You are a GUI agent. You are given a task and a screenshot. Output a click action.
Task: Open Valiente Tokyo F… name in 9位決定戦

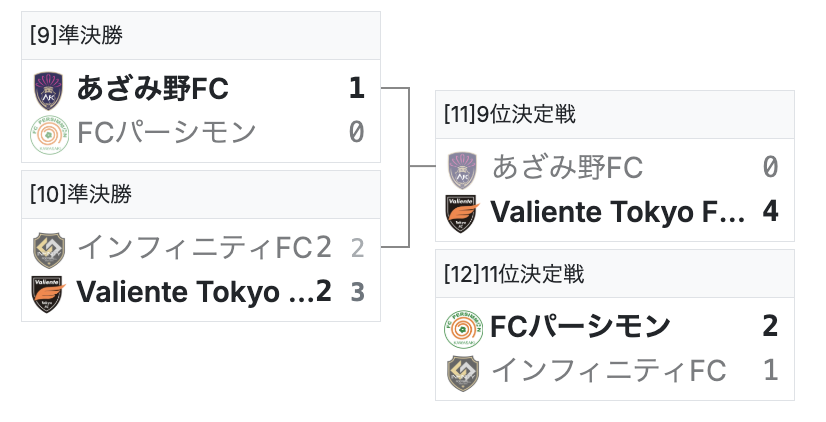tap(619, 212)
